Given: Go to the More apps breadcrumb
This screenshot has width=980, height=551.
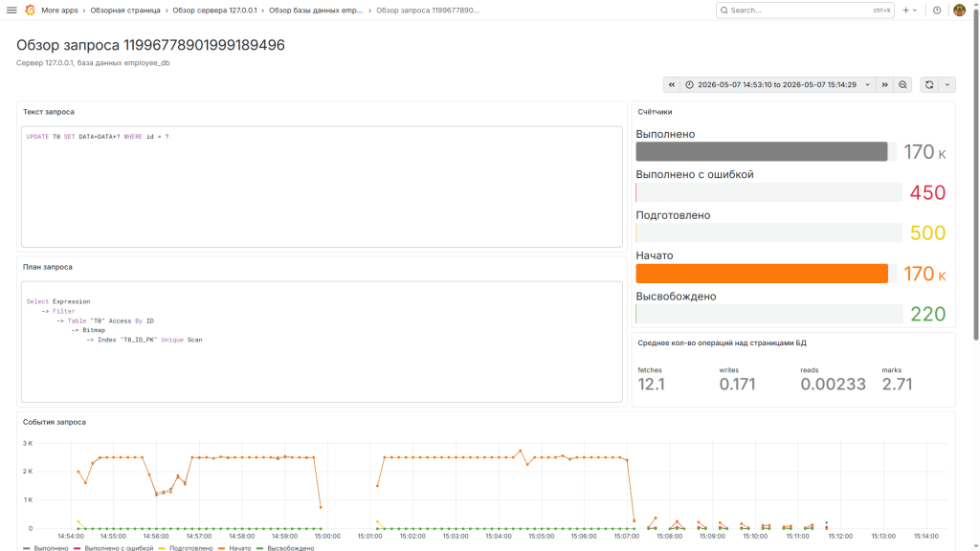Looking at the screenshot, I should click(x=59, y=10).
